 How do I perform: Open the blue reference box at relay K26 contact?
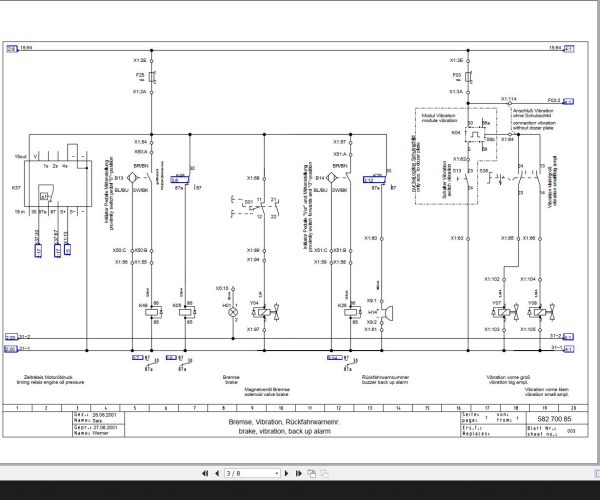click(373, 179)
